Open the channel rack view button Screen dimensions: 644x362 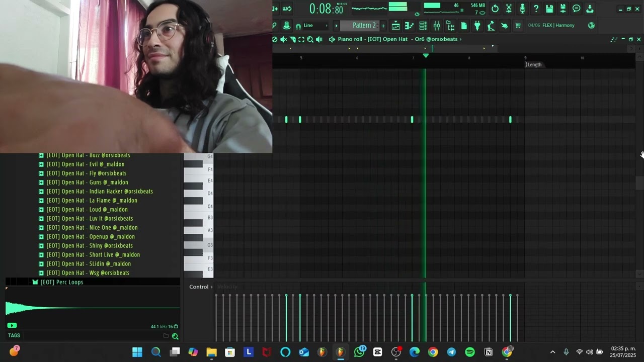click(423, 26)
